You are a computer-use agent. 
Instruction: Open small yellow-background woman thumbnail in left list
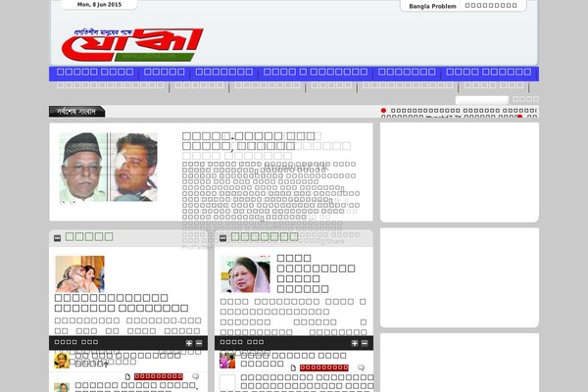[62, 361]
